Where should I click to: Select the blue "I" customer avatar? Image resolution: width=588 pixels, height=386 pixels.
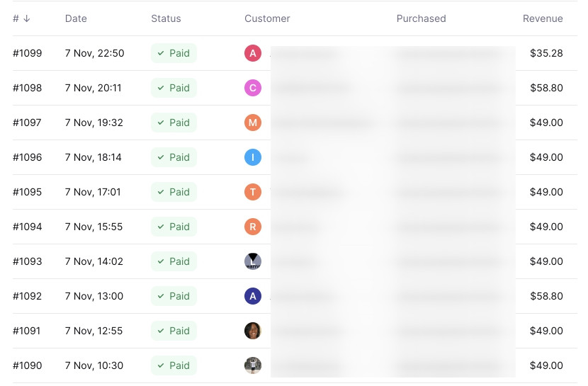click(x=253, y=157)
